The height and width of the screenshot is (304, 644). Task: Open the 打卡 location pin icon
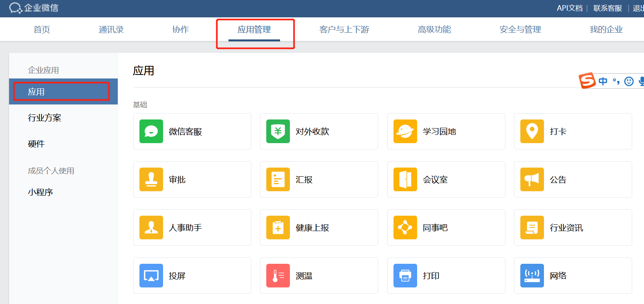532,131
